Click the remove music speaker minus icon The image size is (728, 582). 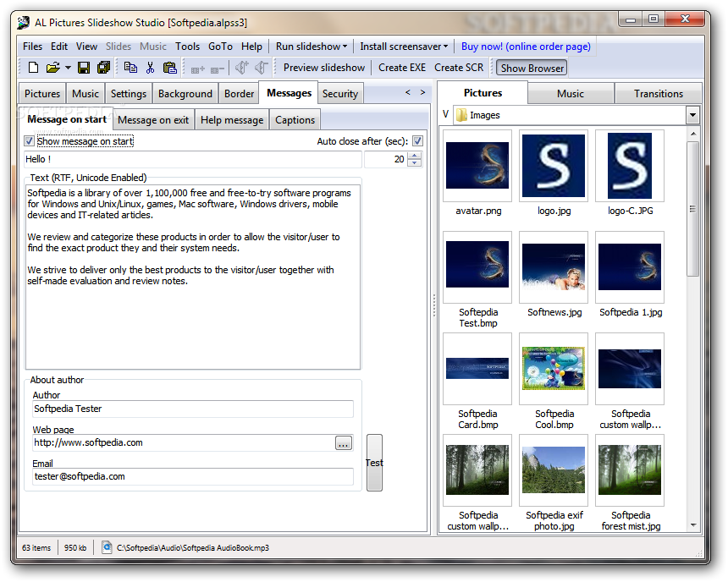point(262,68)
